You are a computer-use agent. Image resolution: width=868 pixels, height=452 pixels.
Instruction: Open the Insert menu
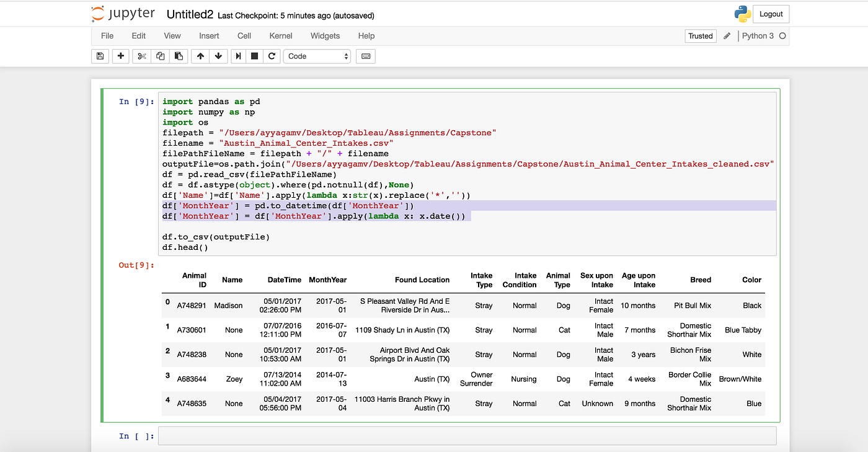pyautogui.click(x=209, y=35)
